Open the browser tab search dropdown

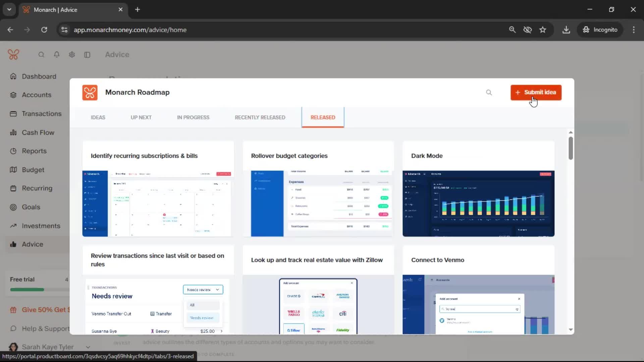coord(9,9)
